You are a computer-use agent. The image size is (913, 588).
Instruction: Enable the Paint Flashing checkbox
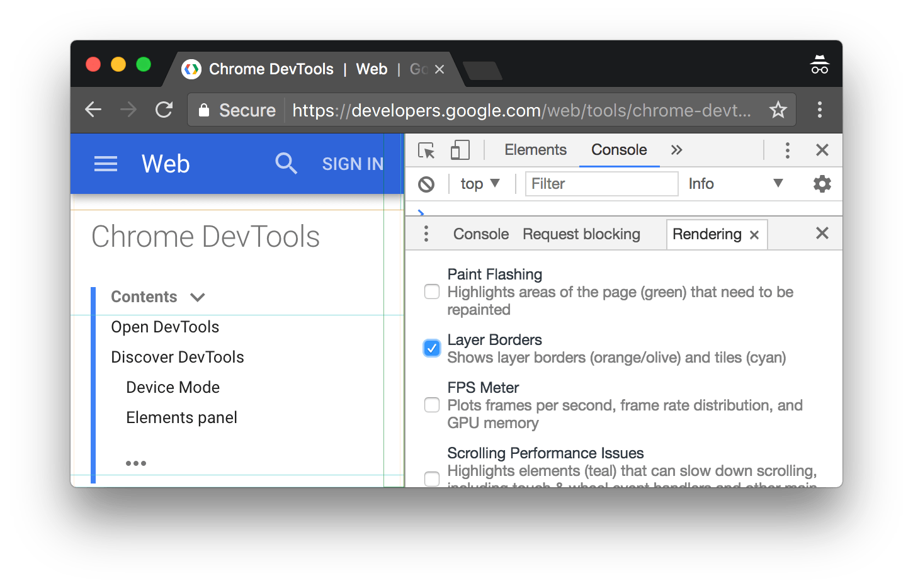pos(432,292)
